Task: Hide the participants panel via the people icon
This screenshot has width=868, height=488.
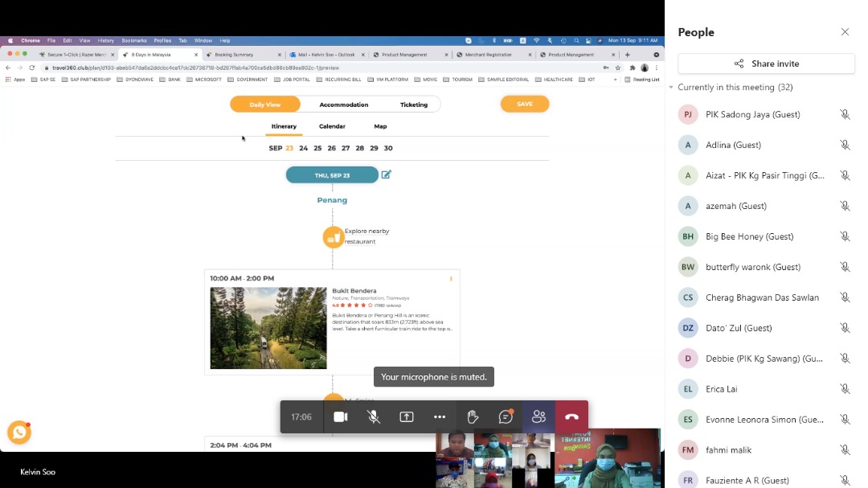Action: (538, 416)
